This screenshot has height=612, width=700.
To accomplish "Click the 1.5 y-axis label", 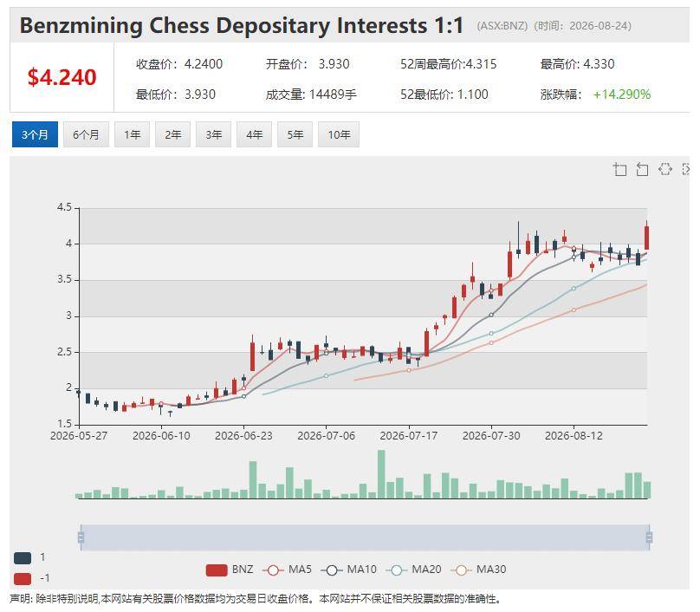I will [64, 424].
